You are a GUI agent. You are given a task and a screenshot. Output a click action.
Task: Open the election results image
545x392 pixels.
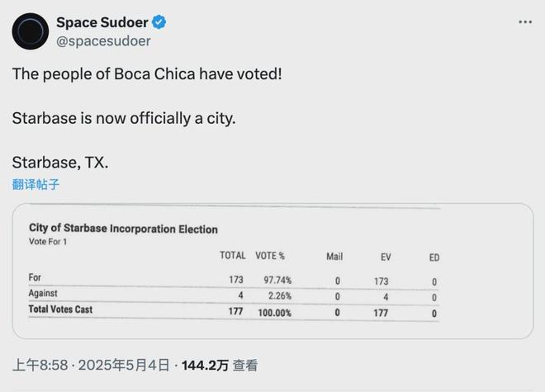point(272,271)
